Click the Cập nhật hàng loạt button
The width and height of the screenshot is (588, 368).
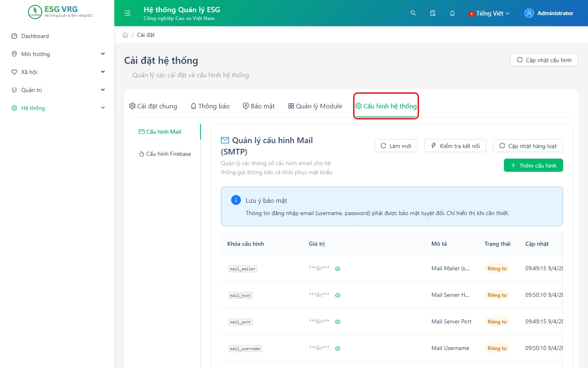[x=528, y=146]
